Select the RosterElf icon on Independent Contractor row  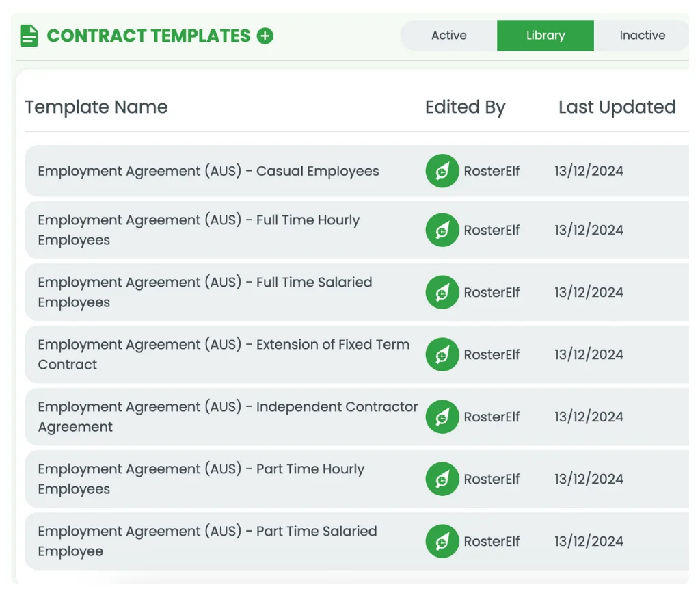pyautogui.click(x=442, y=417)
